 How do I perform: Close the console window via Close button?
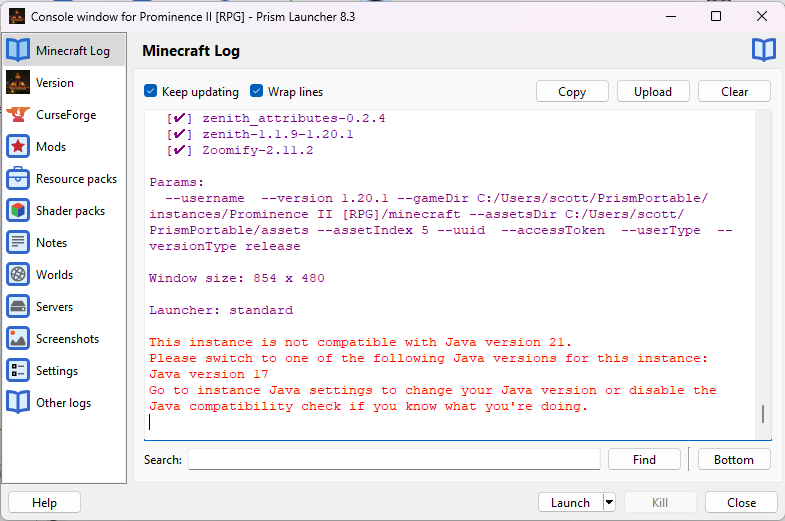coord(741,502)
